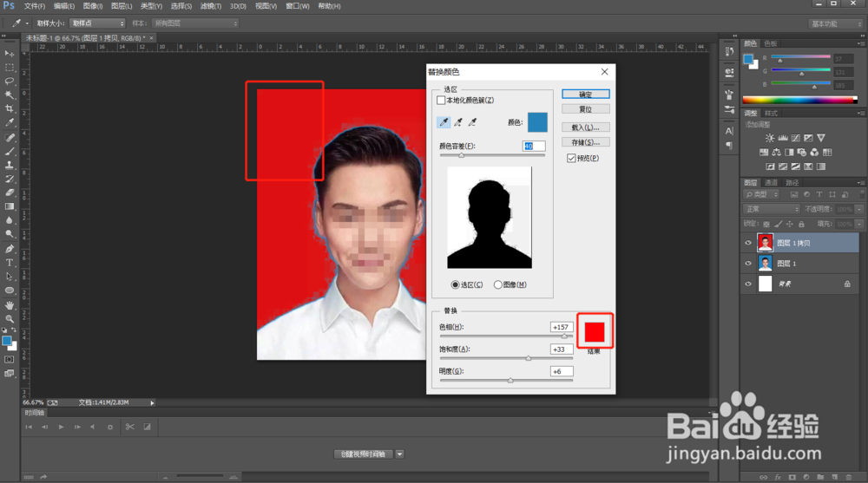868x483 pixels.
Task: Open the 样本 sample dropdown
Action: pos(194,23)
